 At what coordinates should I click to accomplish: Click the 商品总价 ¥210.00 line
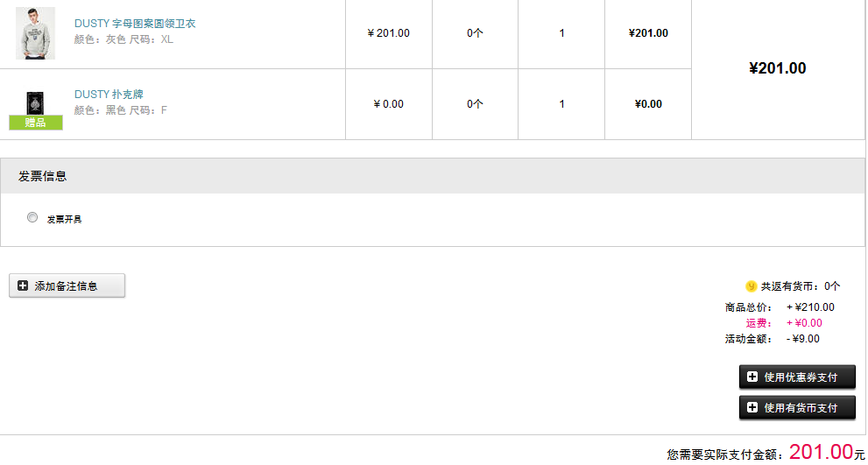(780, 307)
